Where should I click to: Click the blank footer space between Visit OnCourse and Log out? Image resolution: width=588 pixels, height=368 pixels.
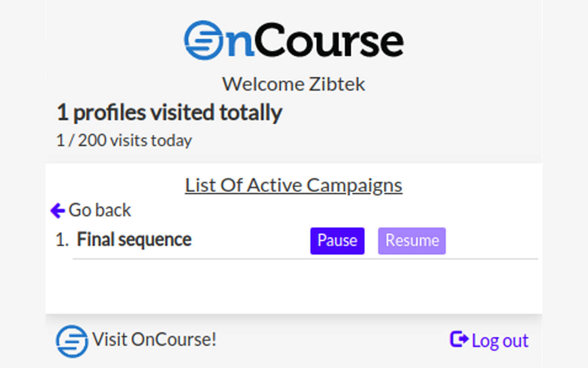331,340
